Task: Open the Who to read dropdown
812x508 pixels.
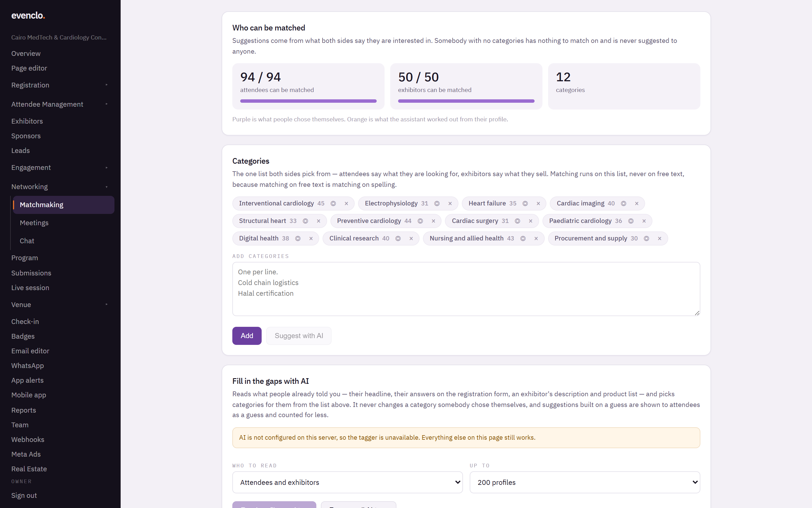Action: 347,482
